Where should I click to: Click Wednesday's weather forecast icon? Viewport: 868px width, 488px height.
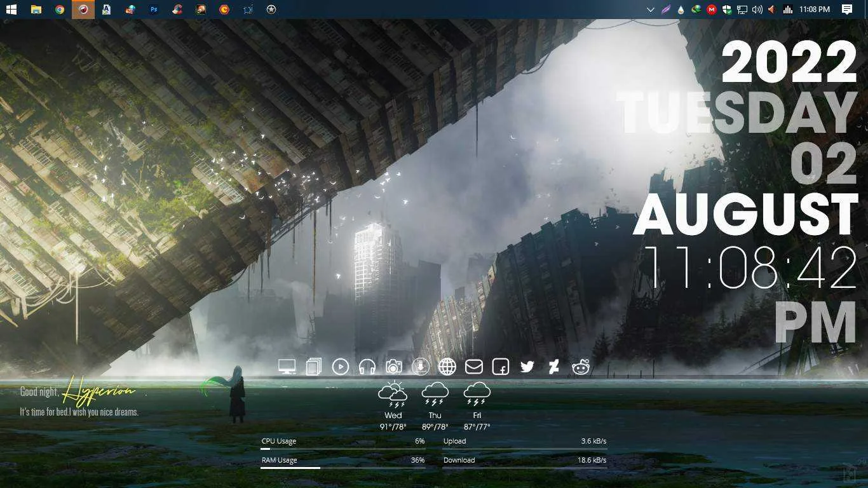[x=393, y=395]
